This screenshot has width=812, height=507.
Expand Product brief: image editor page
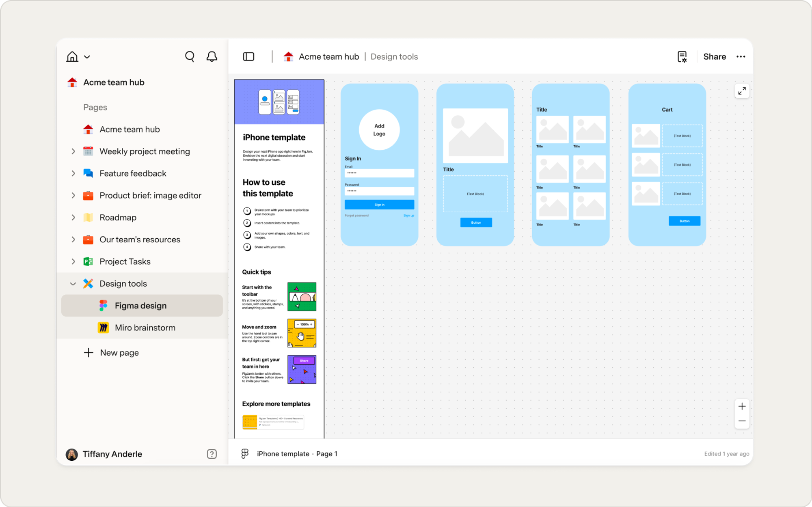pyautogui.click(x=73, y=195)
